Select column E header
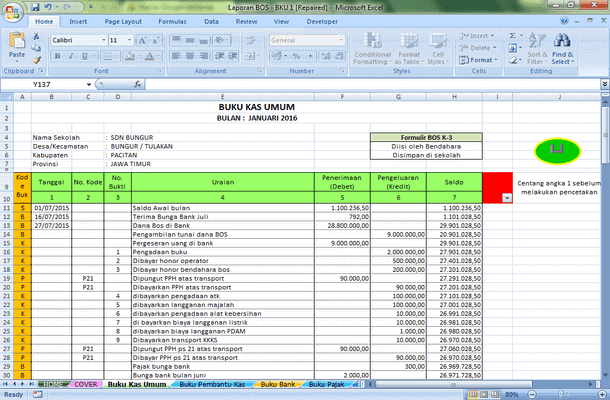This screenshot has height=400, width=610. [223, 97]
